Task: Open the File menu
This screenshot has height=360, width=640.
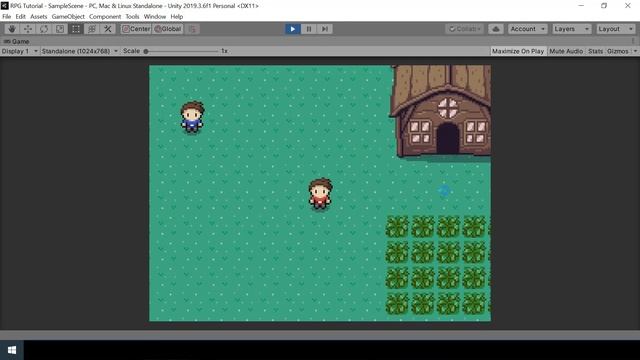Action: point(7,17)
